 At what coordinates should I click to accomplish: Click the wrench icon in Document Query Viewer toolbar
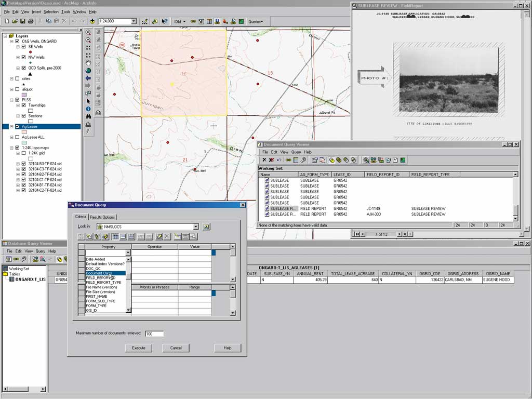click(303, 160)
